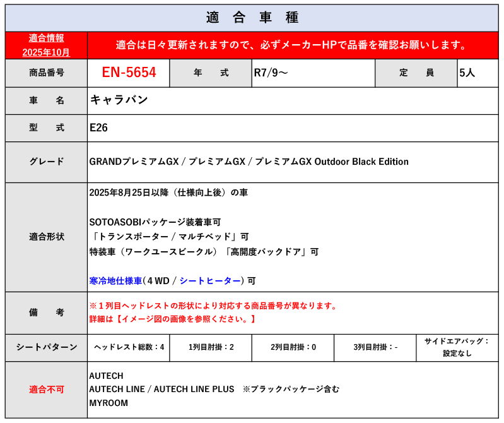Click the E26 model type value
The width and height of the screenshot is (504, 423).
pyautogui.click(x=99, y=128)
